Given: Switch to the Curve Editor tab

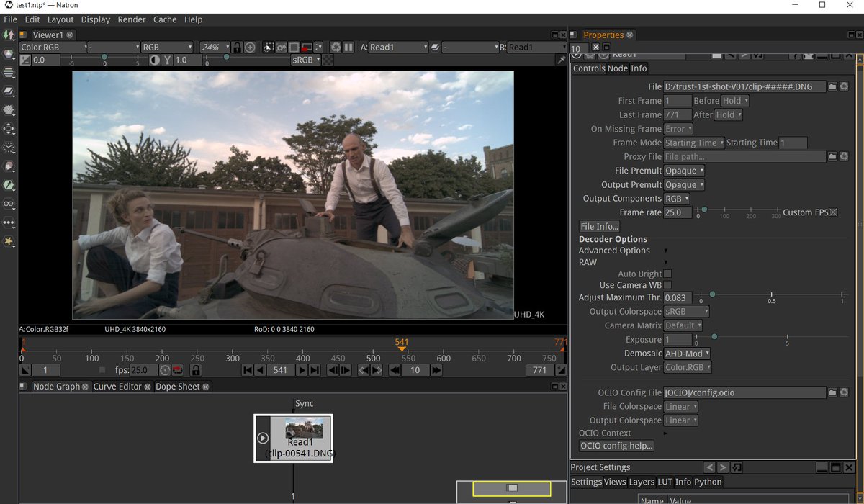Looking at the screenshot, I should click(117, 387).
